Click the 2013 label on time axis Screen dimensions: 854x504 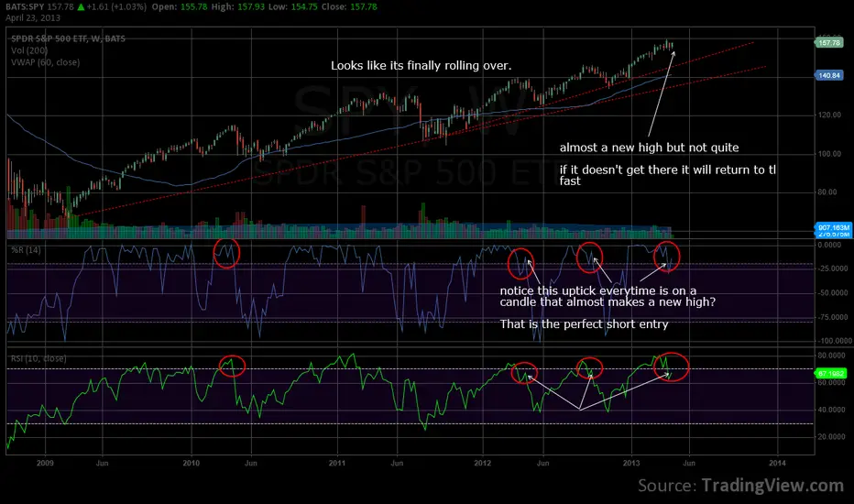(x=631, y=463)
